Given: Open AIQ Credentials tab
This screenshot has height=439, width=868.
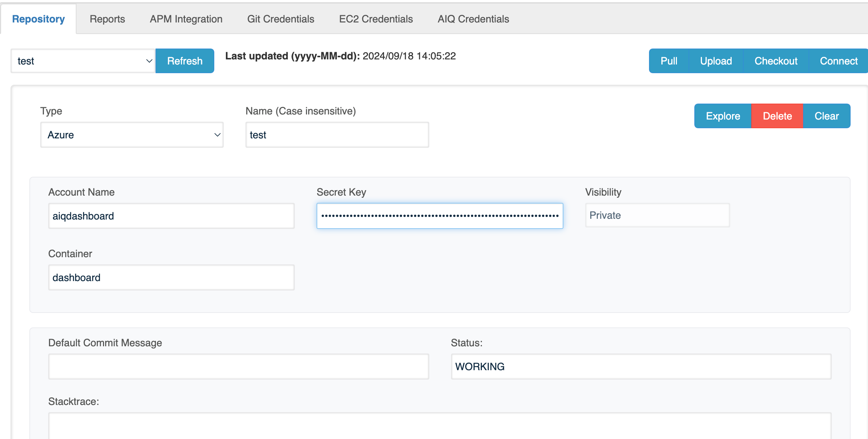Looking at the screenshot, I should pyautogui.click(x=473, y=19).
